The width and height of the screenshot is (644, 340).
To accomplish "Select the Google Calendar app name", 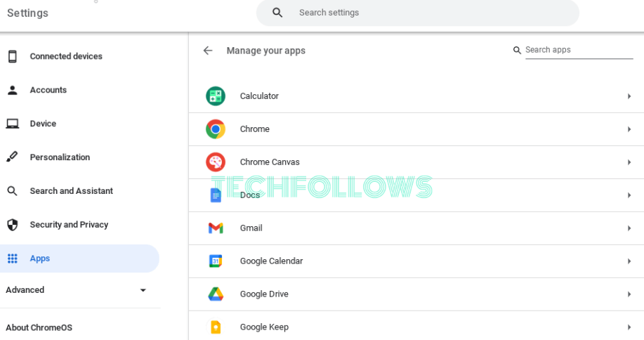I will click(x=272, y=261).
